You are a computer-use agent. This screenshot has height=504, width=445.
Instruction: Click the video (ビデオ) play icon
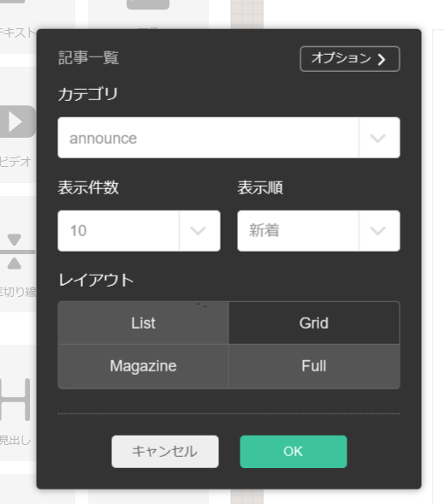coord(17,122)
